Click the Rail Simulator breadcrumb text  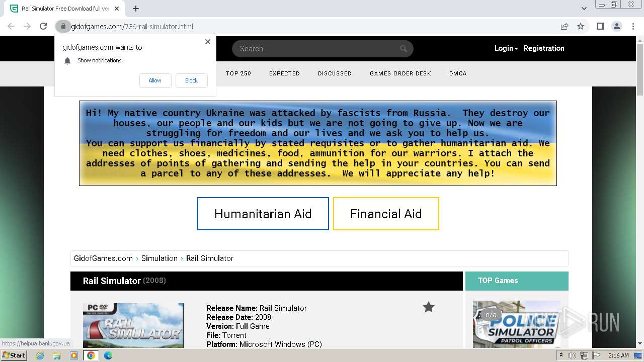pyautogui.click(x=210, y=258)
